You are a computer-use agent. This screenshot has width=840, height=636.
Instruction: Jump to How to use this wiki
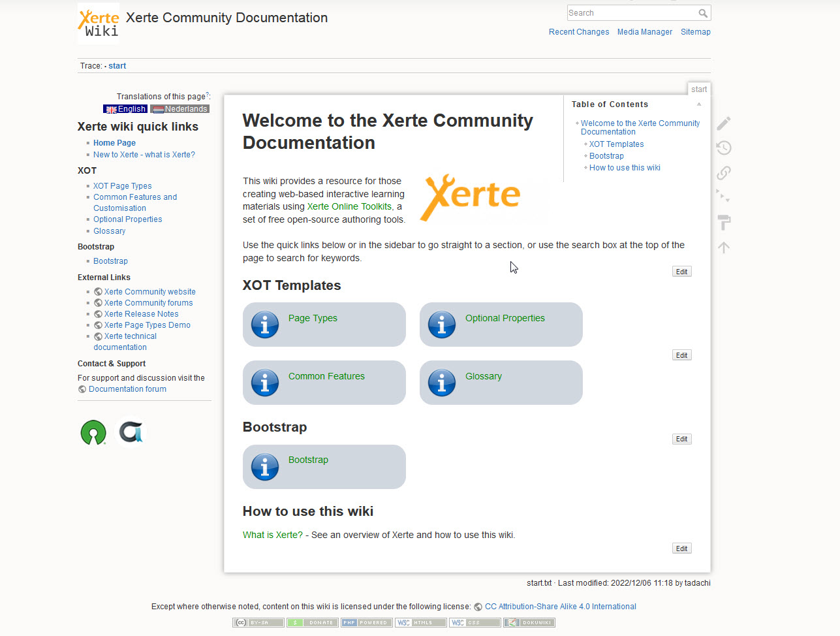pyautogui.click(x=625, y=168)
